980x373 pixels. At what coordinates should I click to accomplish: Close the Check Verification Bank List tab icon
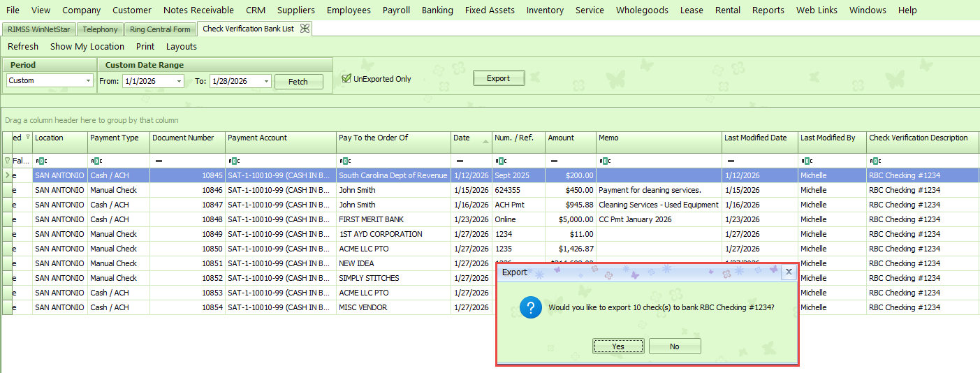click(x=305, y=29)
